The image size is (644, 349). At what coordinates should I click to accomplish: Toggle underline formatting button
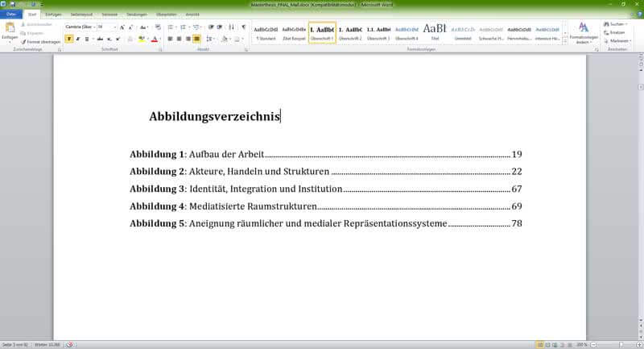click(87, 39)
